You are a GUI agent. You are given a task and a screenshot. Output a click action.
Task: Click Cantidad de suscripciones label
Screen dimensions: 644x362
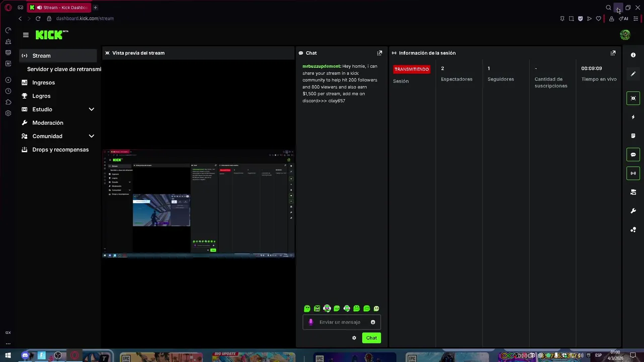[551, 82]
